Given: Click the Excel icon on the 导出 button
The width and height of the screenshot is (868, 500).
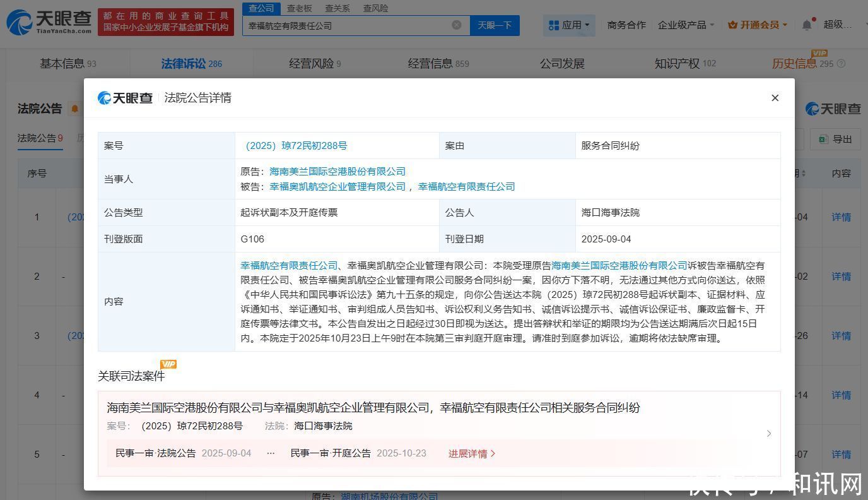Looking at the screenshot, I should [x=823, y=140].
